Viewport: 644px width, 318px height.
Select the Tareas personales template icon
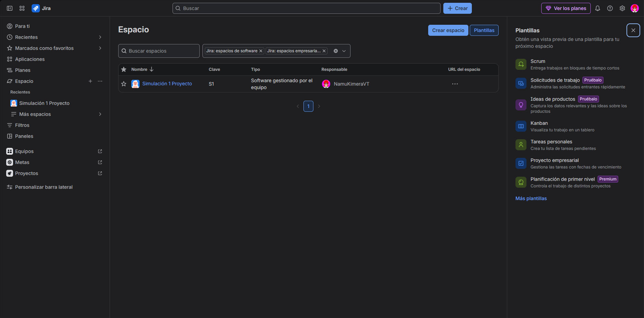point(521,145)
